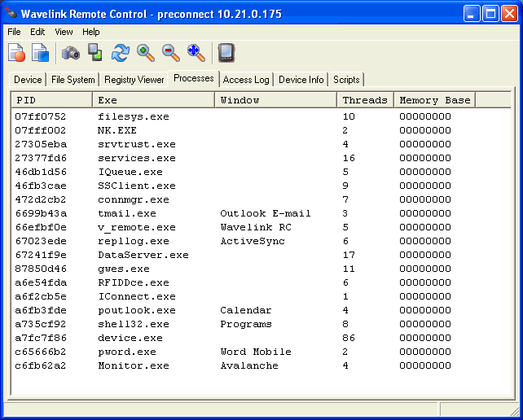Minimize the Wavelink Remote Control window
The height and width of the screenshot is (420, 523).
[x=472, y=14]
